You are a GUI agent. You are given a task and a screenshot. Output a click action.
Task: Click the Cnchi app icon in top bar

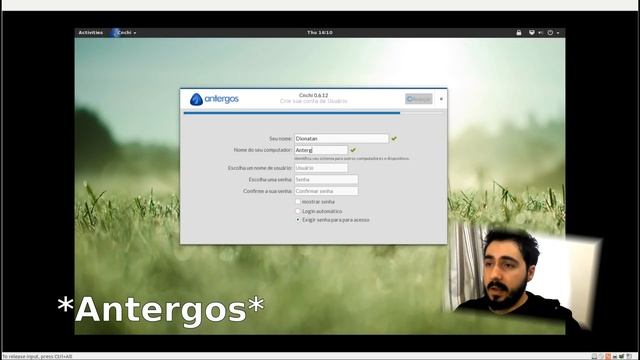115,33
